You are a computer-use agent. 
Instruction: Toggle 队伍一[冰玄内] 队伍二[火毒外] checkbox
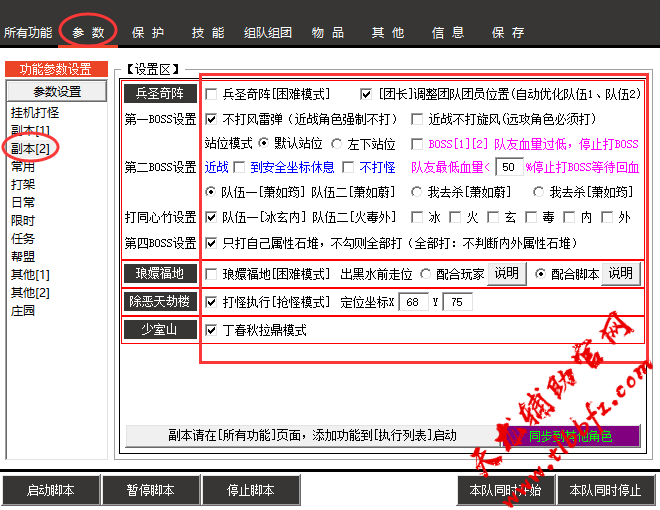pyautogui.click(x=211, y=217)
